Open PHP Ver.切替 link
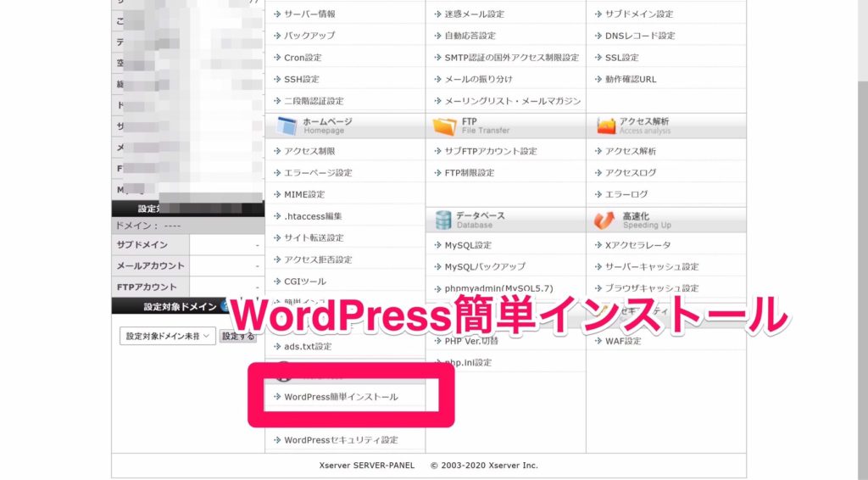 pyautogui.click(x=471, y=341)
